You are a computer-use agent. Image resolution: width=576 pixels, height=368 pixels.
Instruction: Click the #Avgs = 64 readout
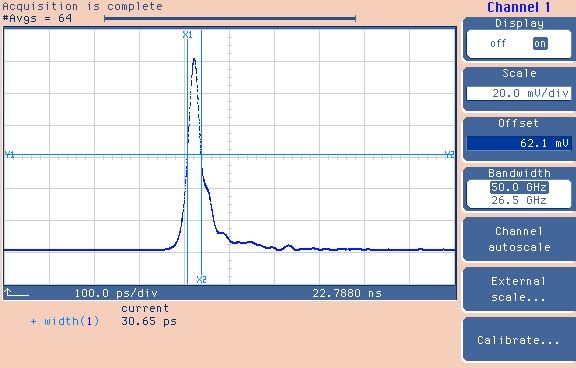pos(37,18)
